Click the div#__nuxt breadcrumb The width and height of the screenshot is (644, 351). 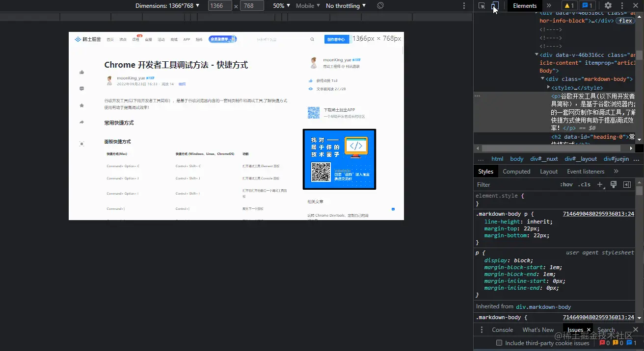[x=544, y=159]
